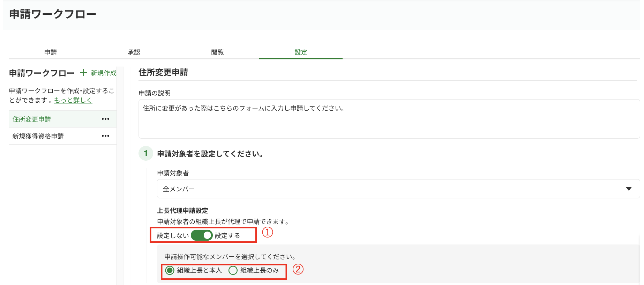
Task: Click the 申請対象者 dropdown arrow
Action: [629, 189]
